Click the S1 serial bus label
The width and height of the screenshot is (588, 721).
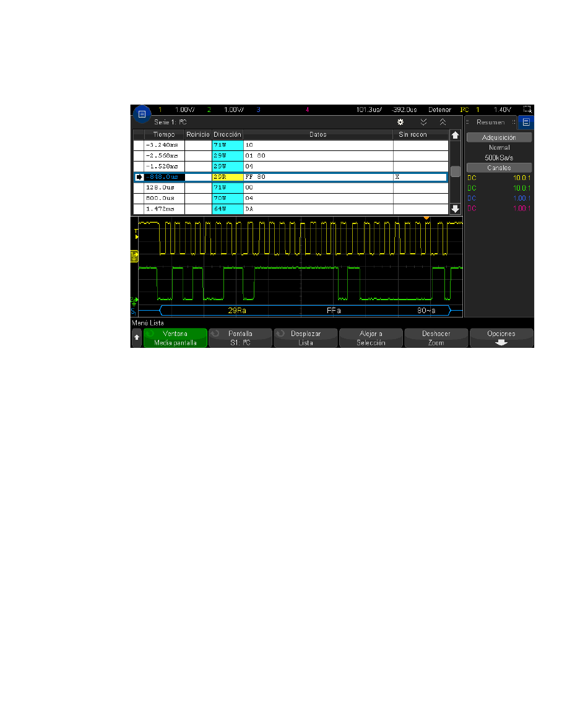coord(133,311)
